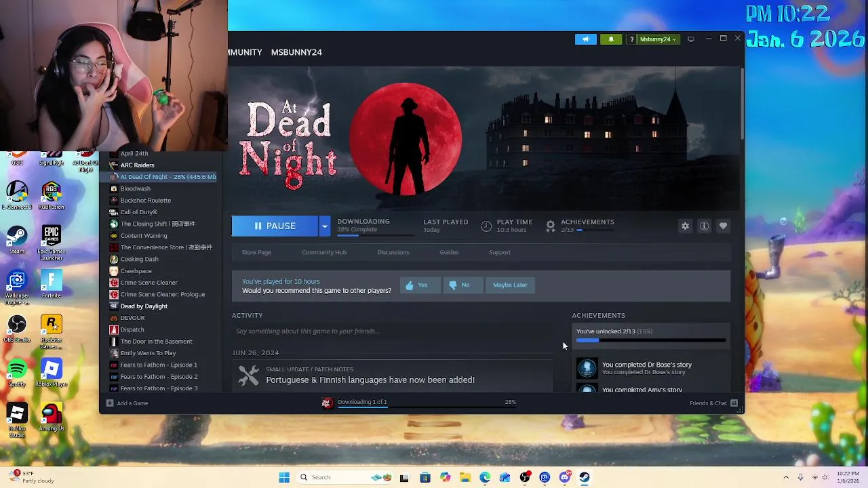Click the Add a Game plus icon
This screenshot has height=488, width=868.
(x=110, y=403)
